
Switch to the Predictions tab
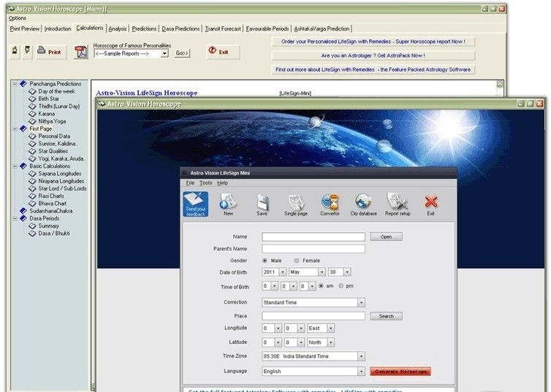pos(144,28)
